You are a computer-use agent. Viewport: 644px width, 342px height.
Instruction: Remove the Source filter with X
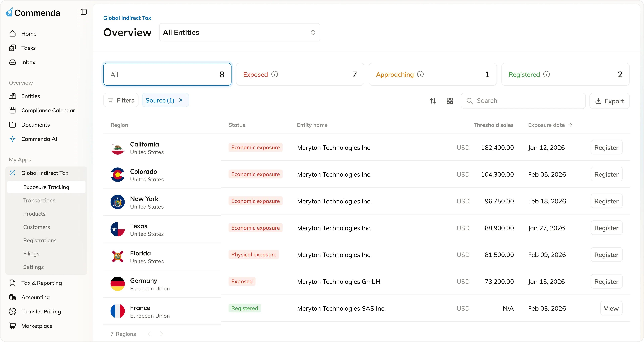[x=181, y=100]
